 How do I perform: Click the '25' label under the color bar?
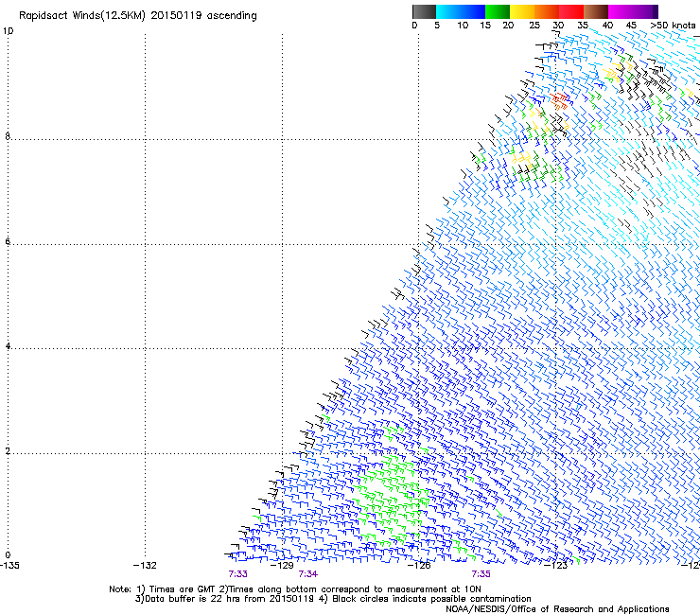point(534,26)
